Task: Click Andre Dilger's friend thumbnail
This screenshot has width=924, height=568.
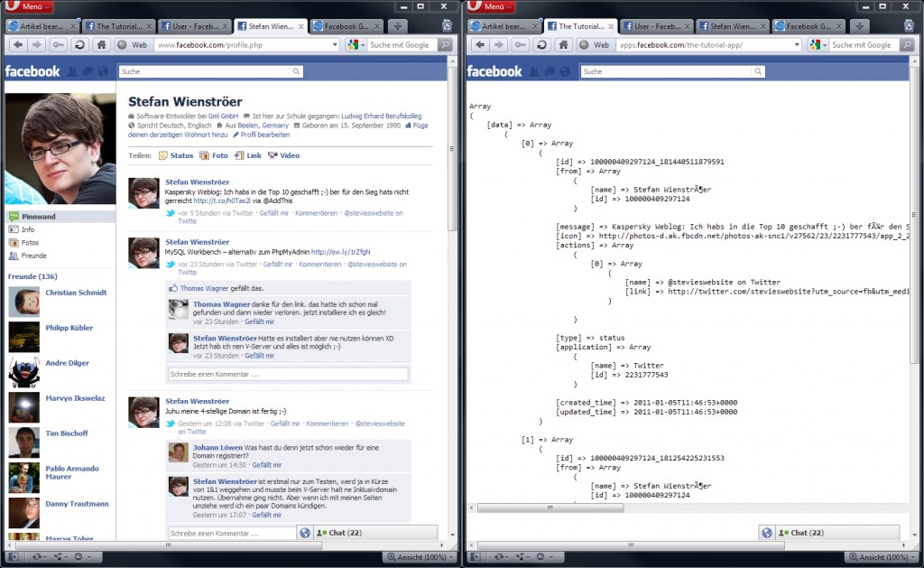Action: click(x=23, y=371)
